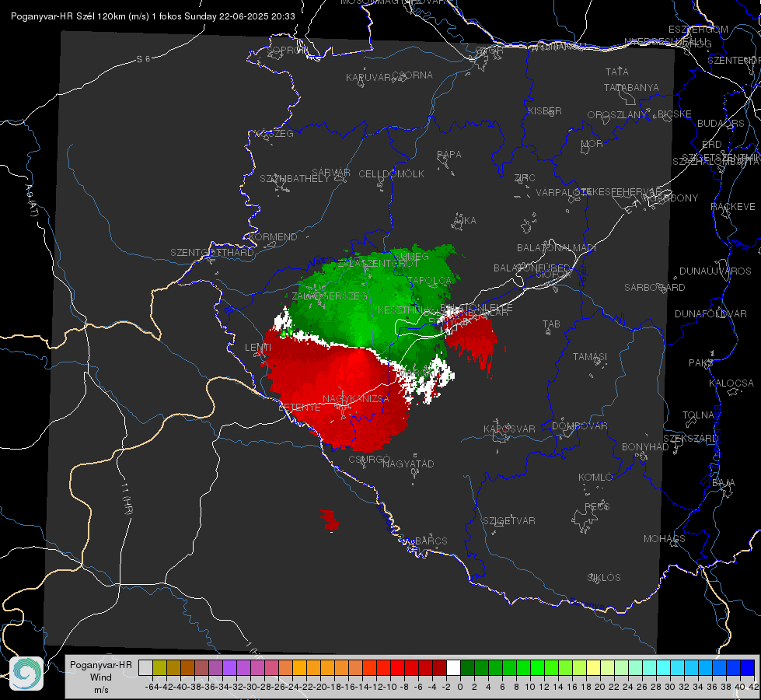Image resolution: width=761 pixels, height=700 pixels.
Task: Click the olive swatch between -64 and -42
Action: coord(159,667)
